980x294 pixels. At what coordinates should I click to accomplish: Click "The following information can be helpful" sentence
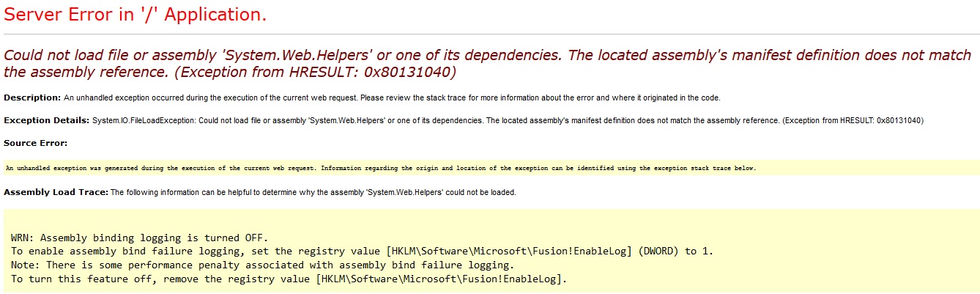tap(313, 193)
